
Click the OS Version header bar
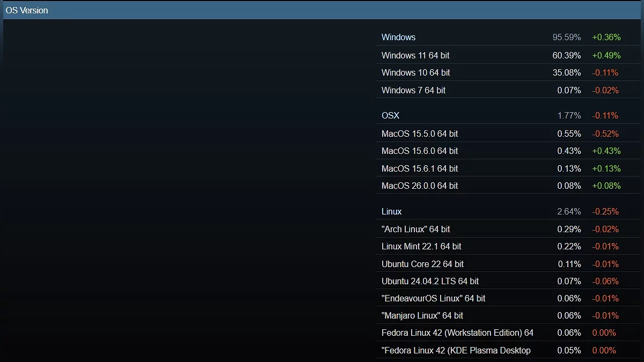coord(322,10)
